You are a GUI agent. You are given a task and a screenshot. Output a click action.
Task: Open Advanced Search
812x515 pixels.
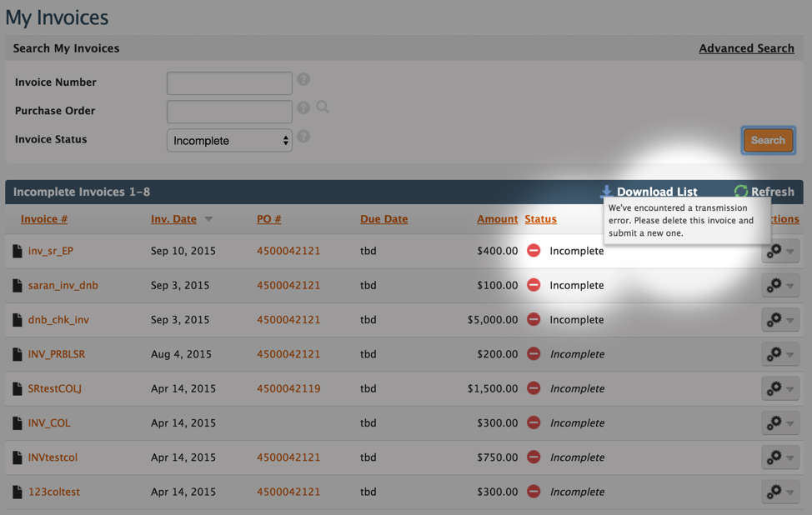(x=746, y=48)
